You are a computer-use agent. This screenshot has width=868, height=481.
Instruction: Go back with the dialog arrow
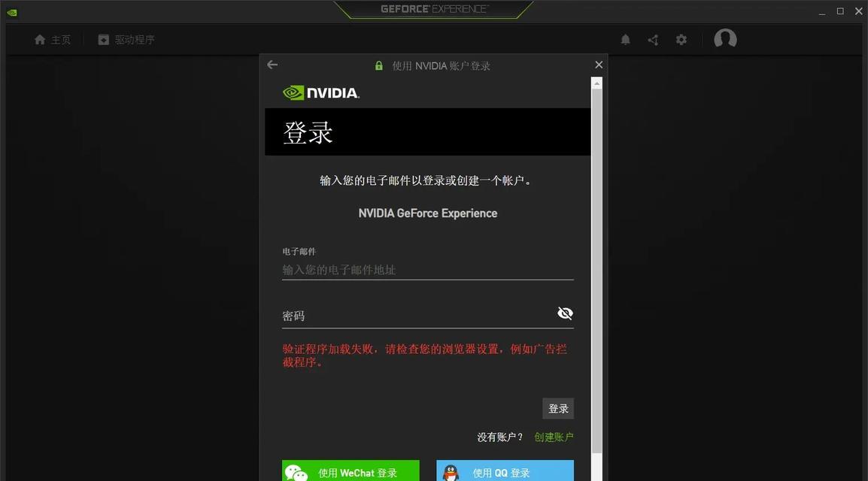272,65
